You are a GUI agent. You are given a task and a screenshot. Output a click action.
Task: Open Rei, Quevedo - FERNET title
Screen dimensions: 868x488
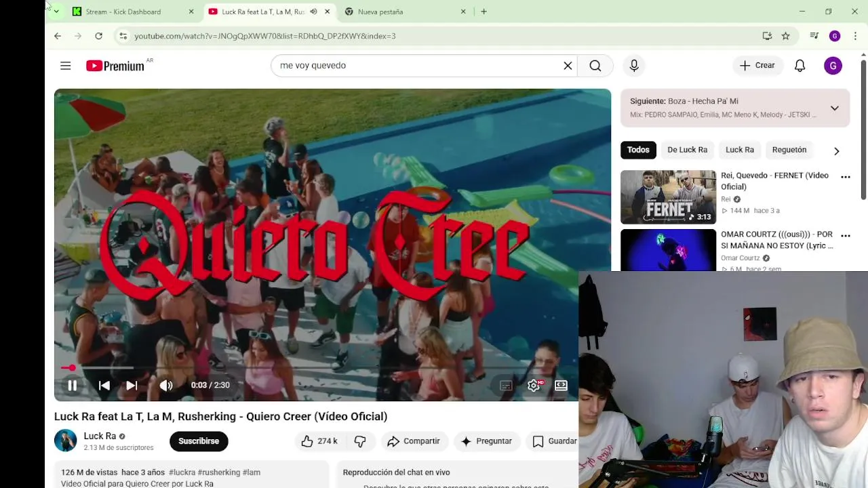click(x=774, y=181)
